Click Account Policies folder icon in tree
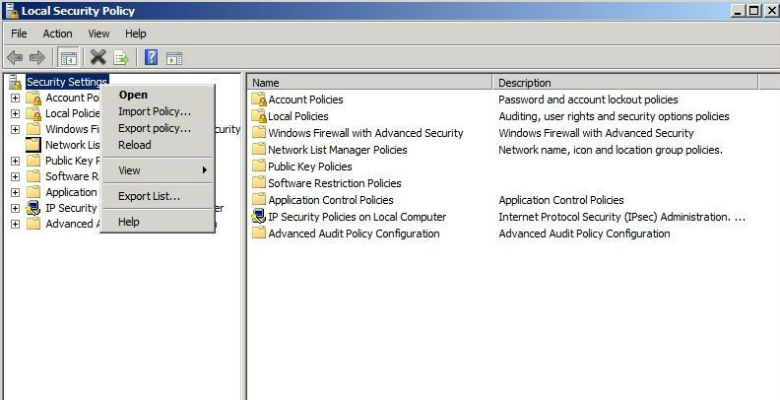 coord(34,98)
